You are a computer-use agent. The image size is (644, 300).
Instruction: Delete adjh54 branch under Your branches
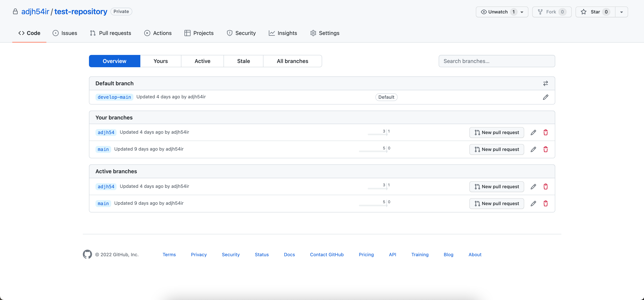coord(545,133)
